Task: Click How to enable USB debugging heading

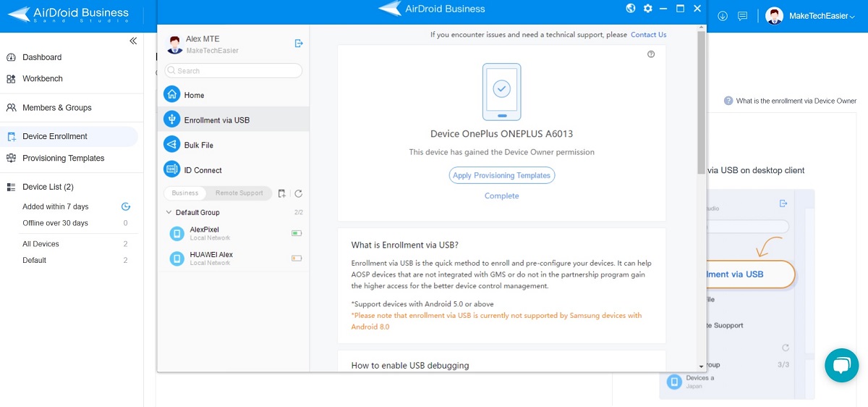Action: click(x=409, y=365)
